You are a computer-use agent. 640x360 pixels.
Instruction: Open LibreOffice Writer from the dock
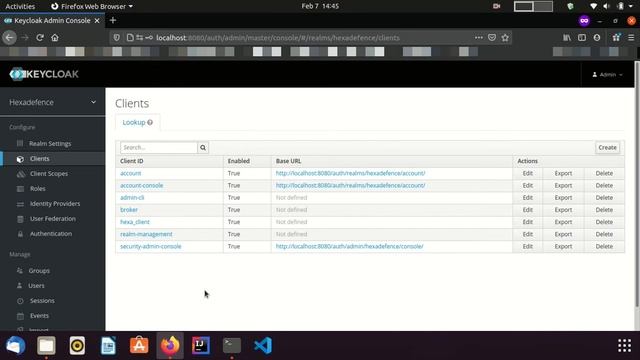[108, 345]
